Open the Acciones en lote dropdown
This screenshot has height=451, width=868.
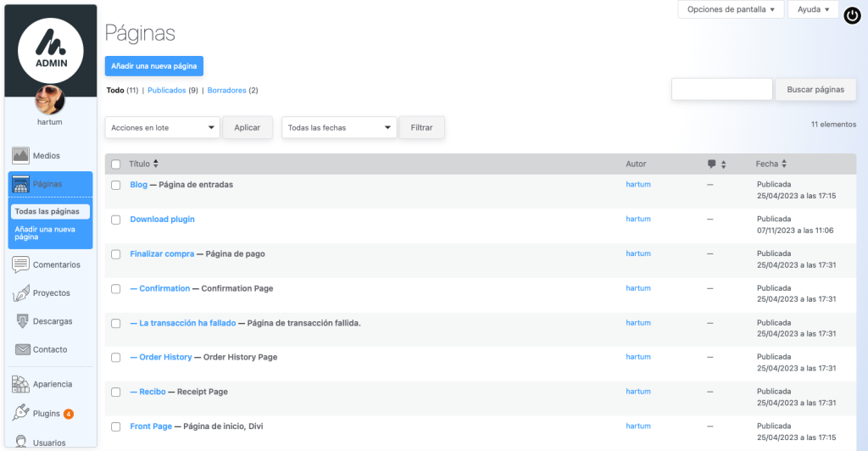click(x=162, y=128)
